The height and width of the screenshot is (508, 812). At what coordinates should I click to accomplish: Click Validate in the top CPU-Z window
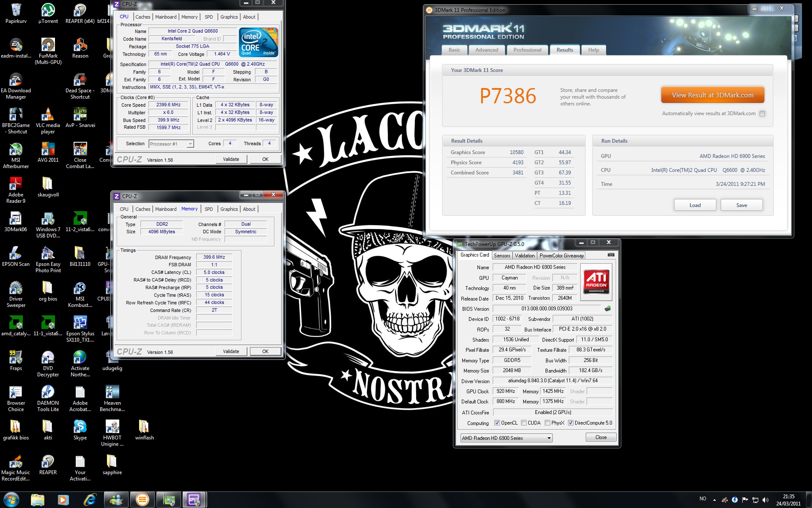(x=231, y=159)
